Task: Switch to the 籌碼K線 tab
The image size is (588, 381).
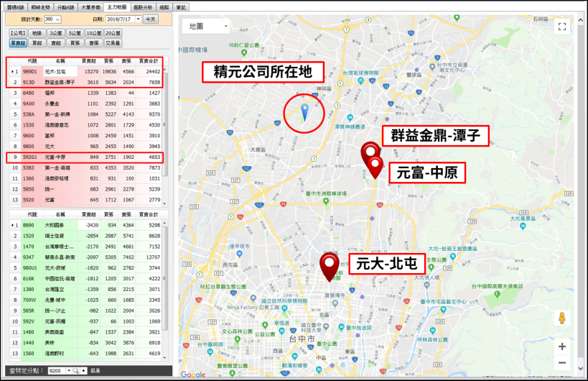Action: tap(15, 7)
